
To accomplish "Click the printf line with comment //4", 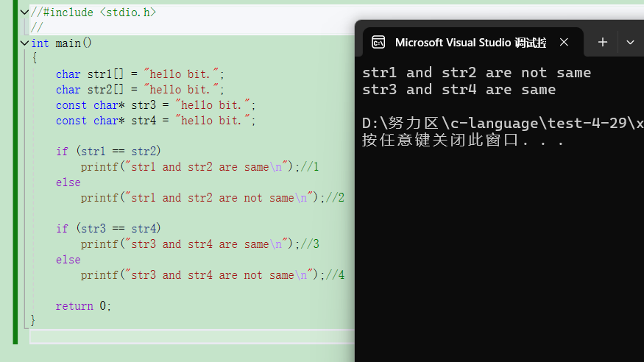I will [213, 275].
